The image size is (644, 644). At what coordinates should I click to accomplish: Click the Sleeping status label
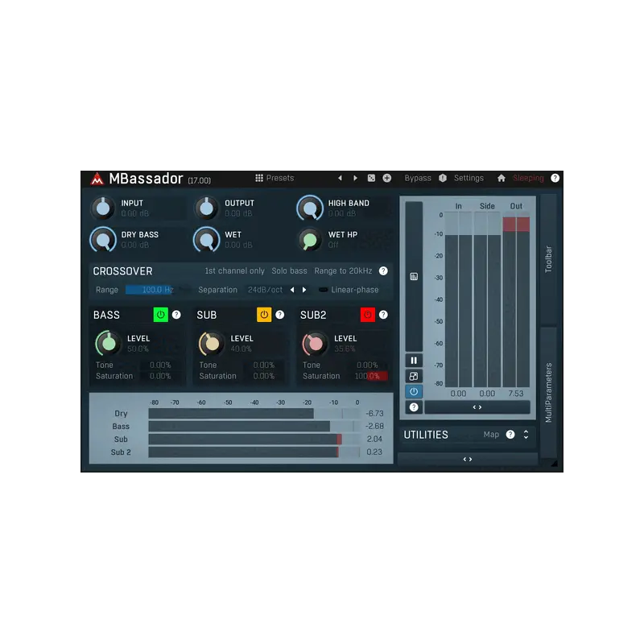528,178
